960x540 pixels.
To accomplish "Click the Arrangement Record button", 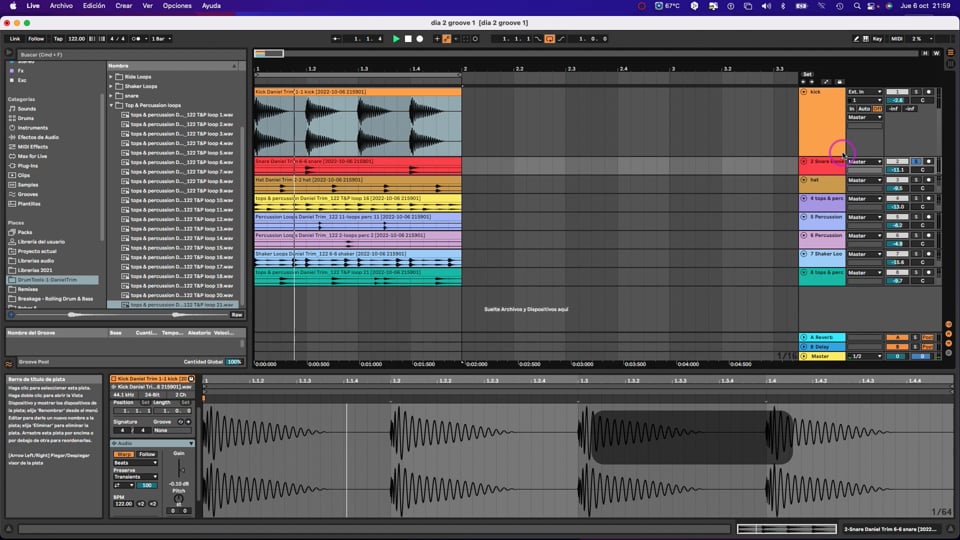I will (x=419, y=39).
